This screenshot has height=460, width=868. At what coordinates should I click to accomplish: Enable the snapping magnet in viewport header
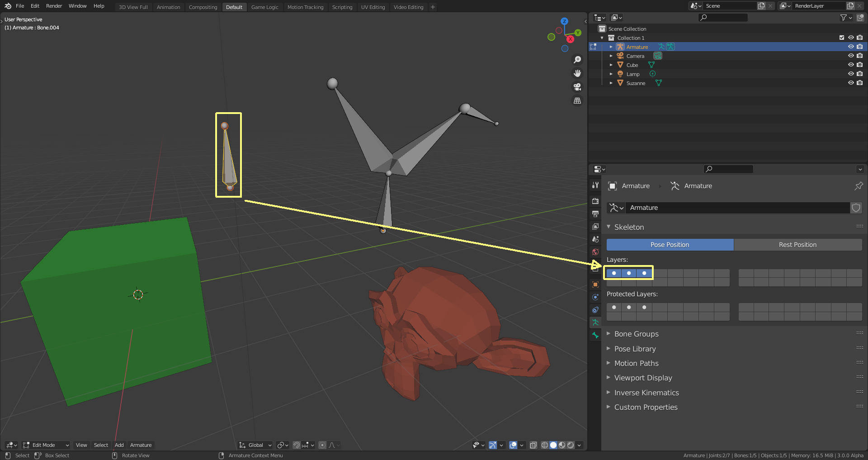[x=297, y=445]
